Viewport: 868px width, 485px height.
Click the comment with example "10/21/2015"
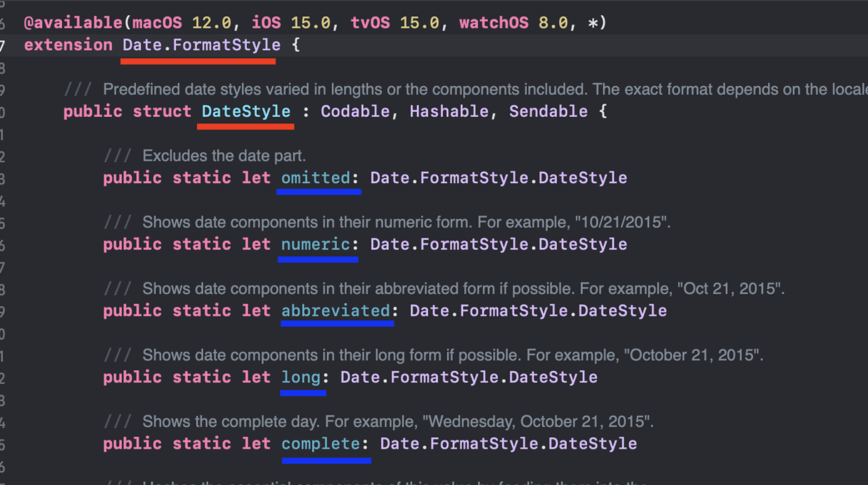(x=387, y=222)
